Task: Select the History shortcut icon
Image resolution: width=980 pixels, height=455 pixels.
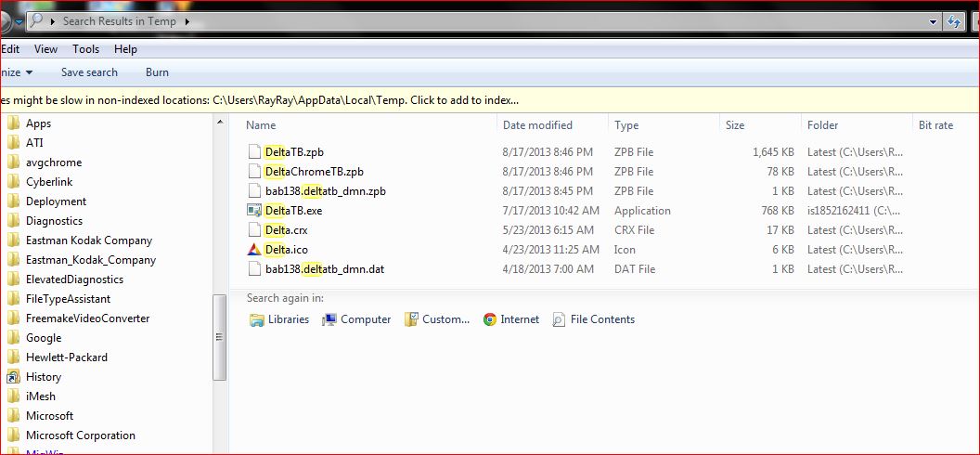Action: [x=13, y=377]
